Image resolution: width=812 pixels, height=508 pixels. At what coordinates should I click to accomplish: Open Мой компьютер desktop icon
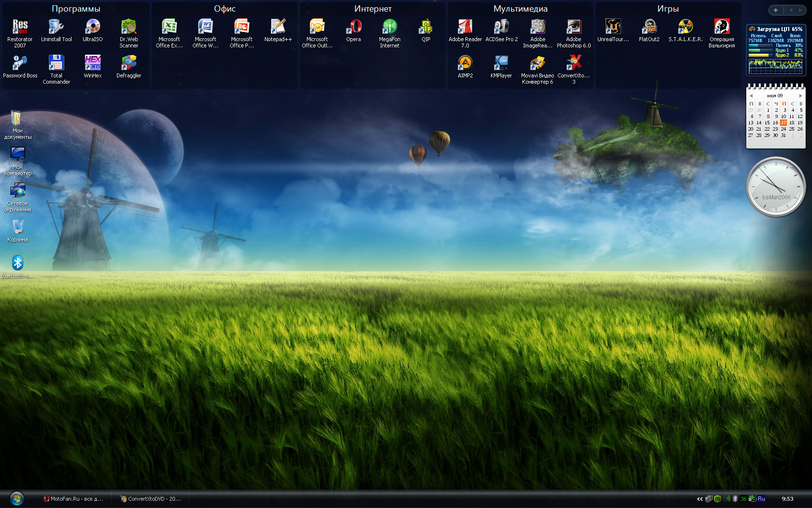pos(17,161)
